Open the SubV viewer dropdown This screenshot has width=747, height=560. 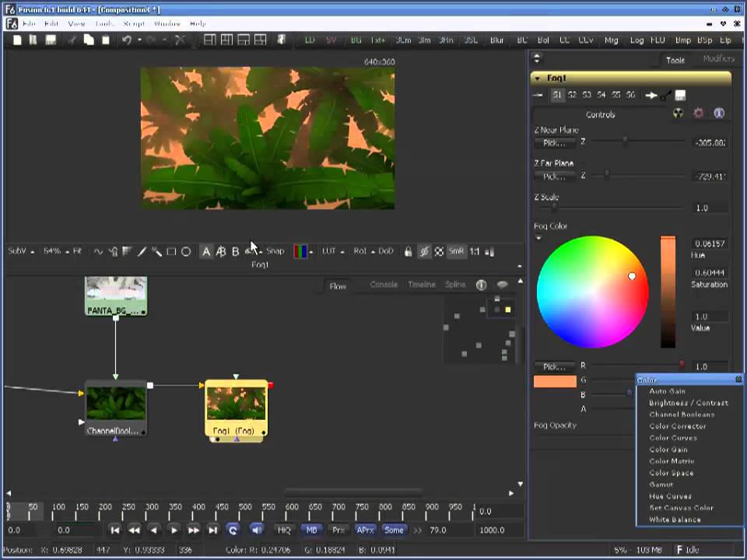21,251
